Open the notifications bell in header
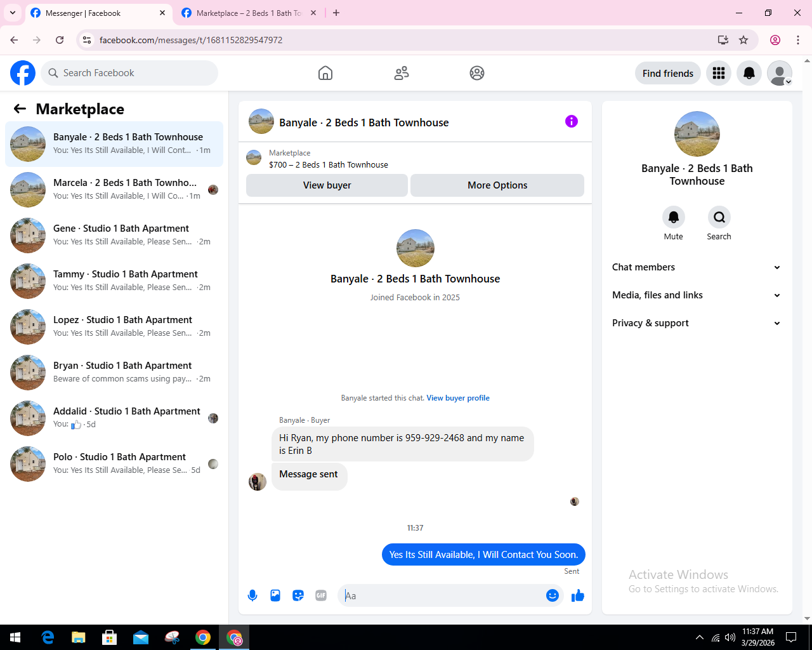This screenshot has width=812, height=650. 749,73
